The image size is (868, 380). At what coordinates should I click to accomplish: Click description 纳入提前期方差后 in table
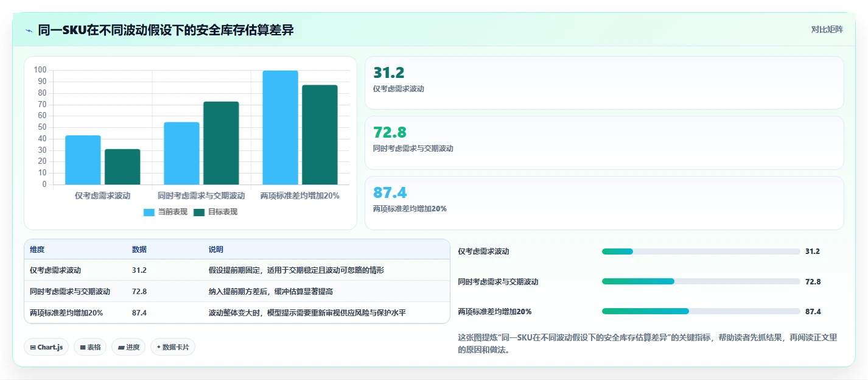click(x=271, y=292)
